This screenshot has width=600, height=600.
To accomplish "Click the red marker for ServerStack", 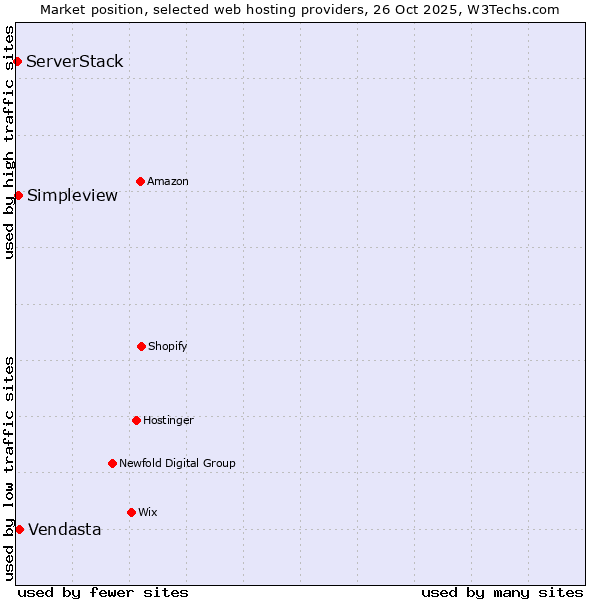I will pos(17,62).
